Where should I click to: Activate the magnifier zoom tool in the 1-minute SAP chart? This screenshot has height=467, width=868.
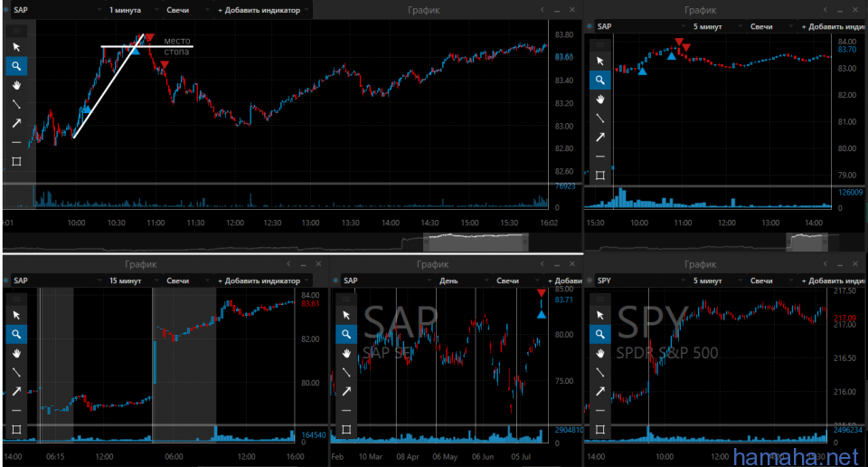16,66
